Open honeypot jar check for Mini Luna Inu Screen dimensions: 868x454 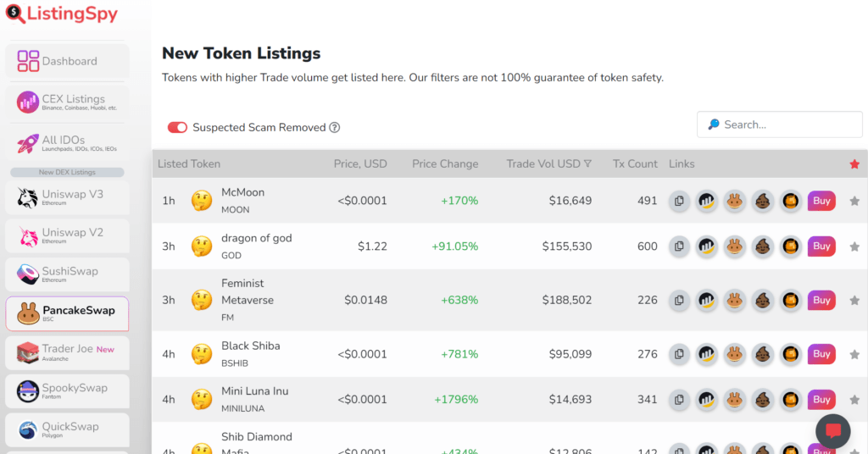[791, 399]
